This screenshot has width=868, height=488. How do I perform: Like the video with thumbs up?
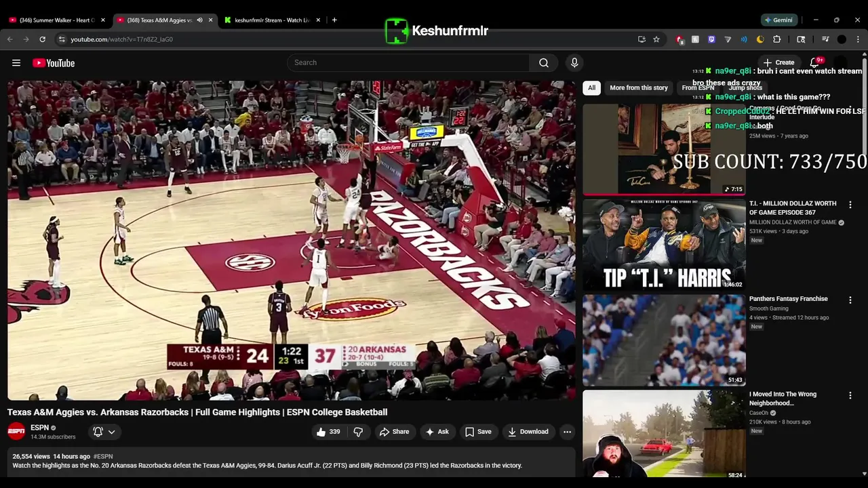[328, 432]
